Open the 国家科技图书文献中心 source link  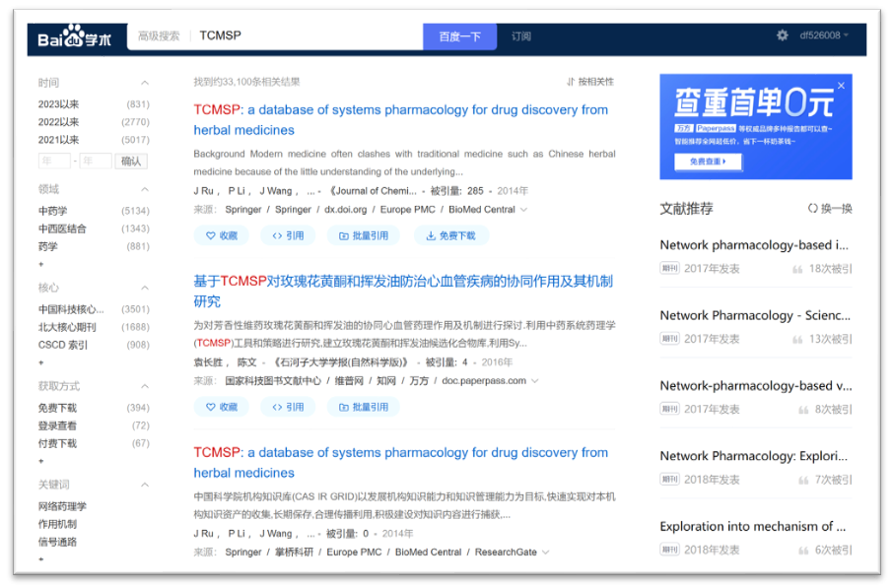(x=273, y=381)
